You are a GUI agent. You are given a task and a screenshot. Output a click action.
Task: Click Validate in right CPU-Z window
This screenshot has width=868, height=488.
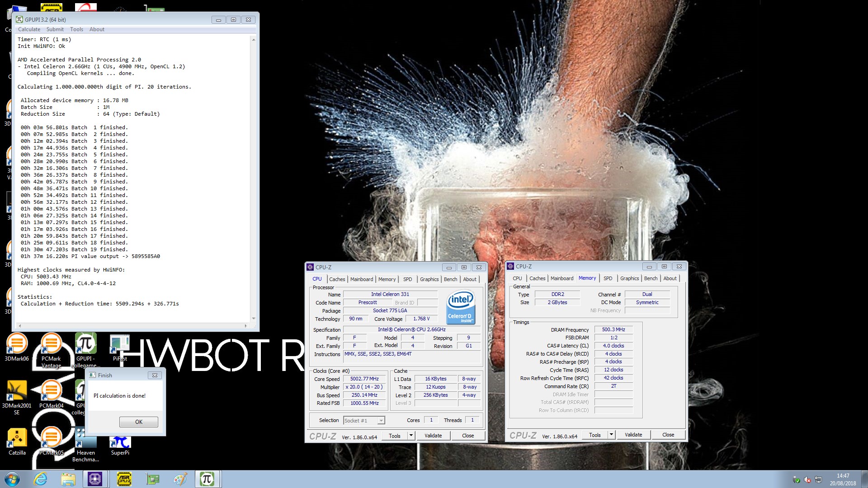[x=633, y=435]
